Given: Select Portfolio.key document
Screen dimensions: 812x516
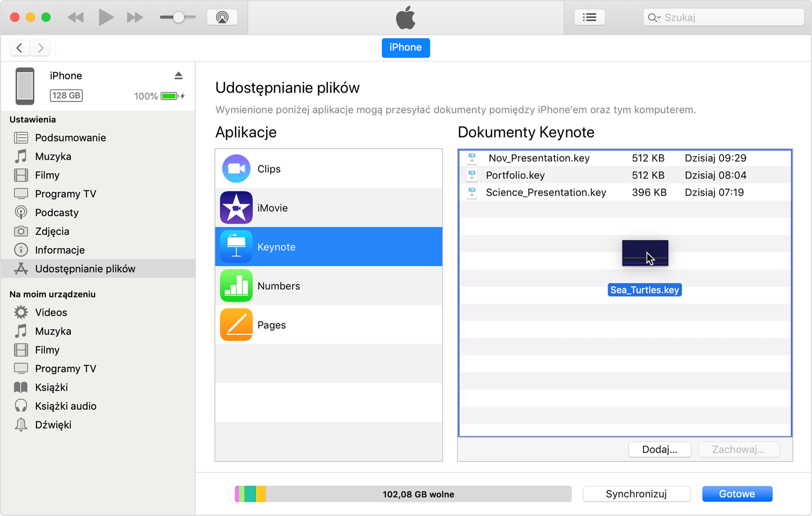Looking at the screenshot, I should click(x=625, y=175).
